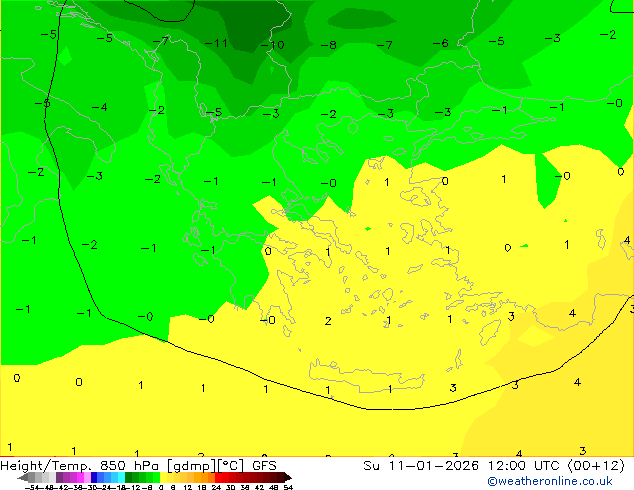Click the '-4' temperature value on map

[x=99, y=107]
